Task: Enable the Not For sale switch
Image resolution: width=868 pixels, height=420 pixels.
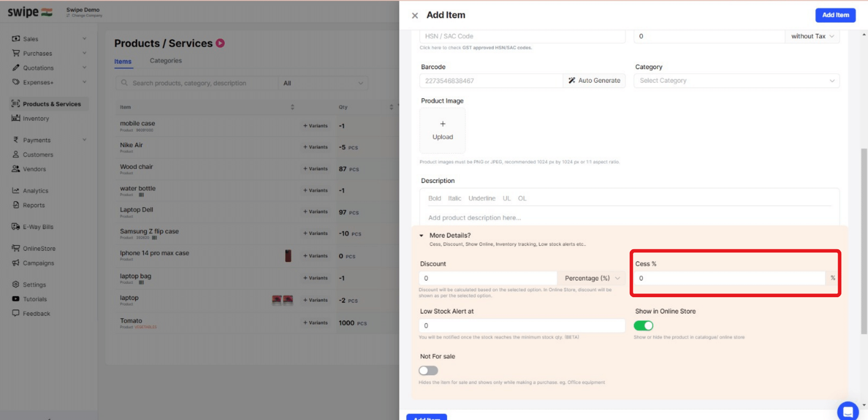Action: point(428,371)
